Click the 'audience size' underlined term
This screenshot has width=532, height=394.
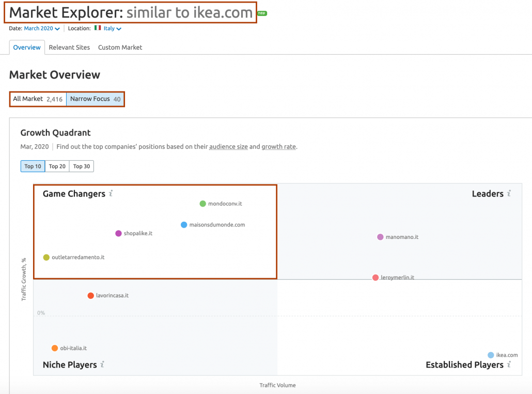click(228, 147)
